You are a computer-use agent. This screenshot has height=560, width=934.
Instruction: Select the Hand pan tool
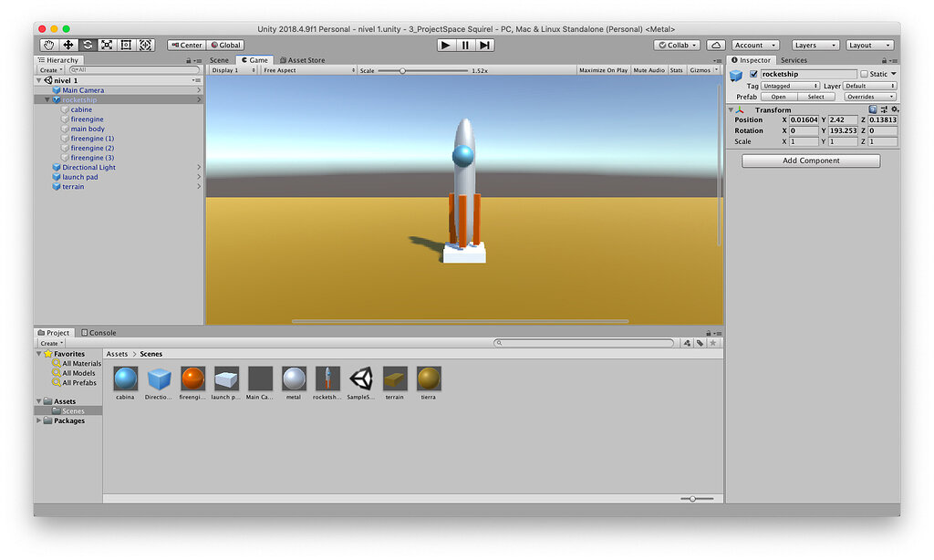48,44
